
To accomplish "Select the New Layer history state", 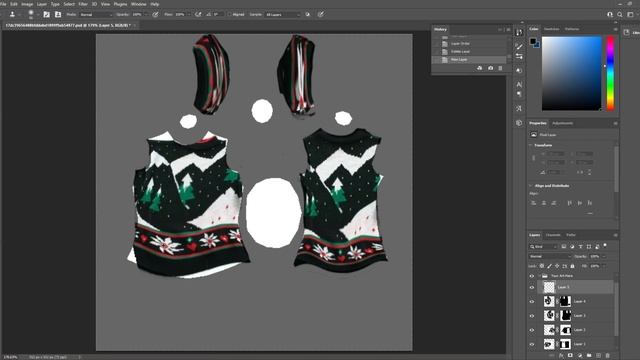I will tap(469, 60).
